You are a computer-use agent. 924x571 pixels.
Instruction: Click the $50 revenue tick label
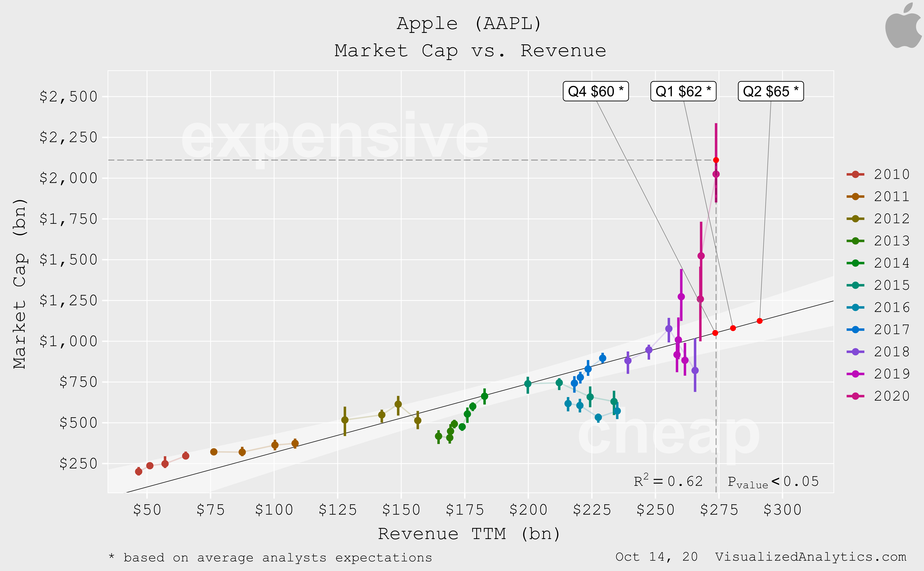tap(147, 510)
